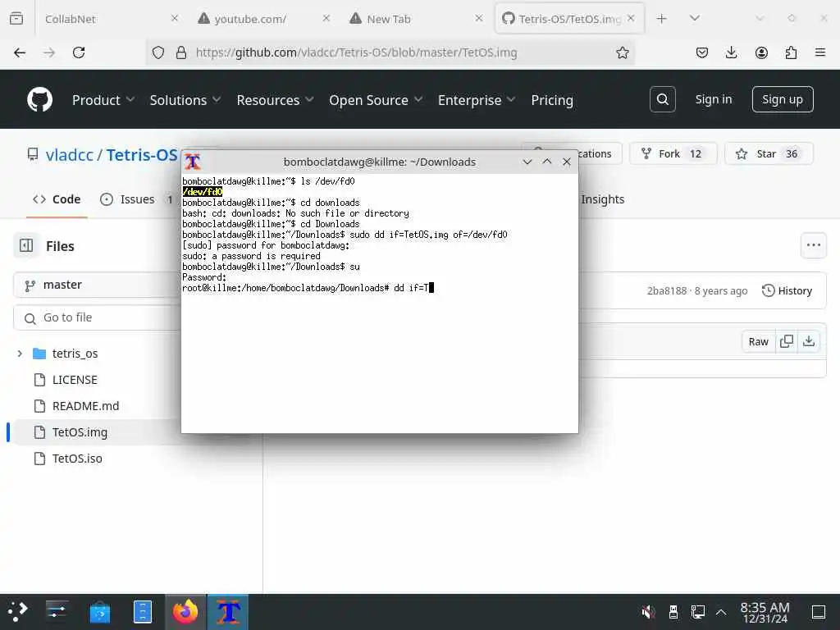Click Show Desktop taskbar button

[819, 612]
